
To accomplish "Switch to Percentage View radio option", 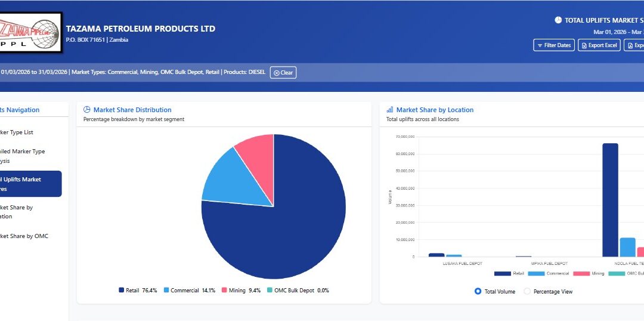I will tap(527, 291).
